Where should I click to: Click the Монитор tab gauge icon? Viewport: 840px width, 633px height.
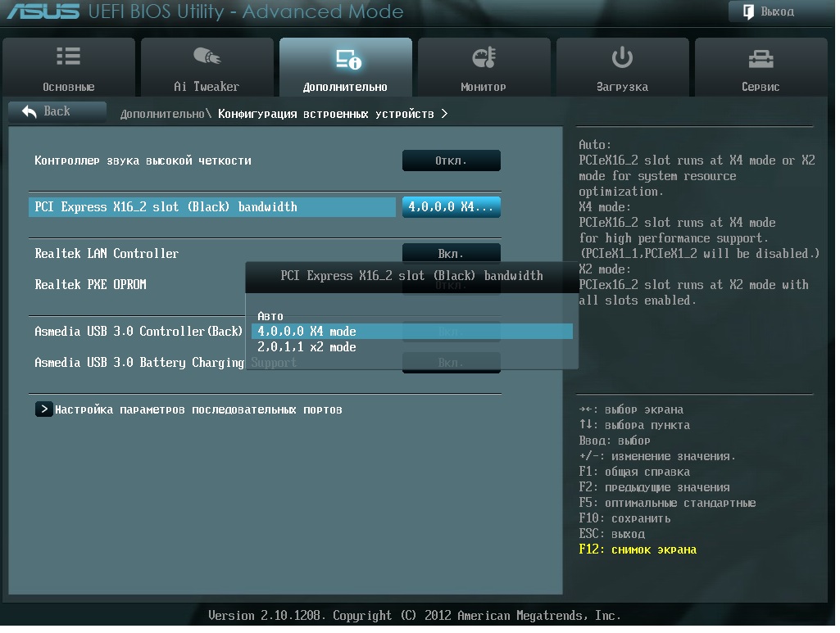coord(484,57)
